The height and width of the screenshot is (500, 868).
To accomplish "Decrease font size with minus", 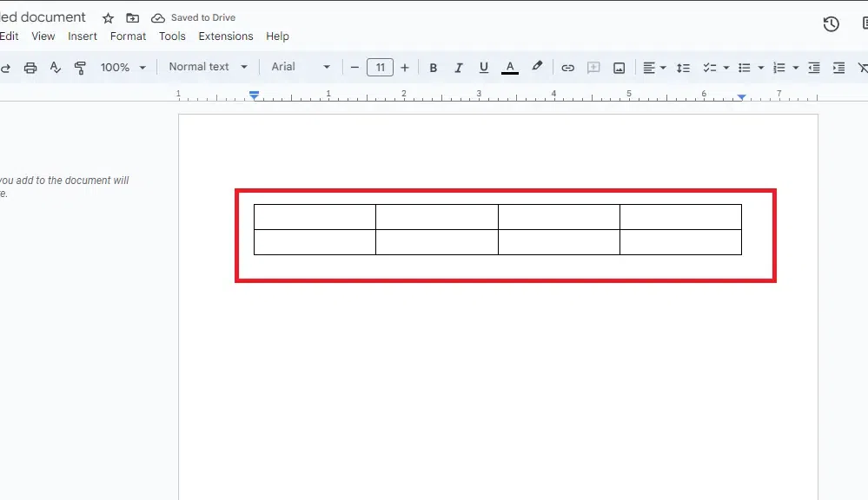I will pos(354,68).
